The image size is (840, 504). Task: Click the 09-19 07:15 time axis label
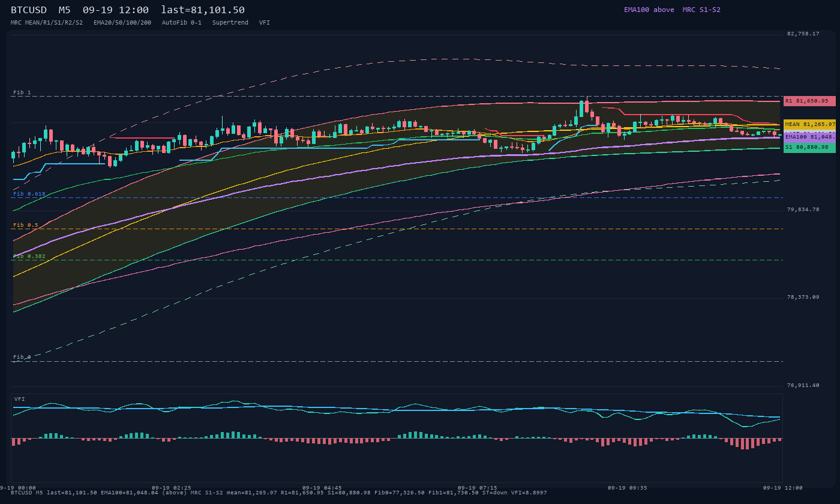coord(477,488)
